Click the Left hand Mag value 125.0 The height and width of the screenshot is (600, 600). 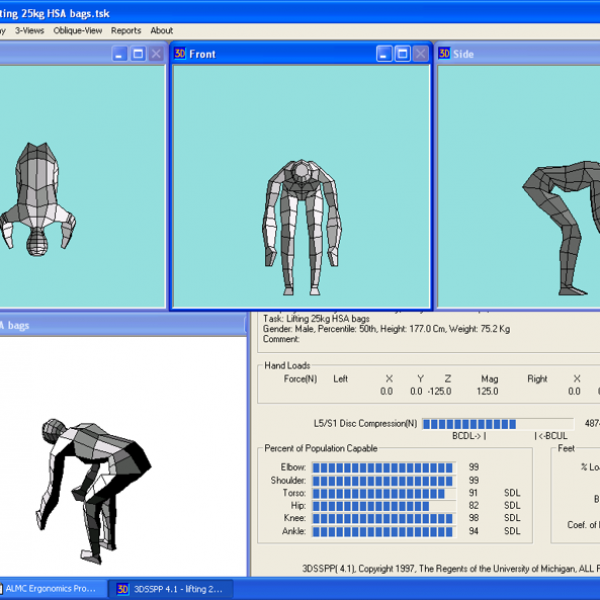coord(488,391)
